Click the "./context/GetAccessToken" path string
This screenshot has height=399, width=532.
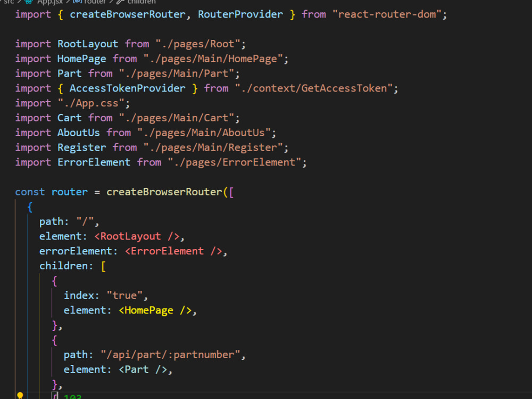point(314,88)
